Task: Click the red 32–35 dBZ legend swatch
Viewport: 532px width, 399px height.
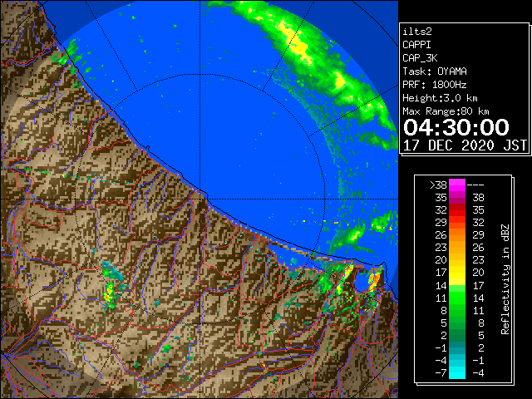Action: (457, 210)
